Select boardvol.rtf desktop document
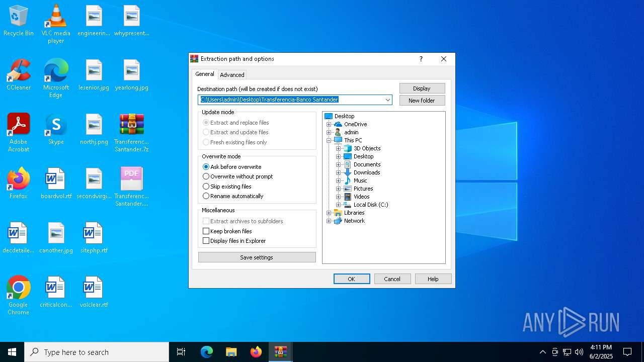 point(56,184)
